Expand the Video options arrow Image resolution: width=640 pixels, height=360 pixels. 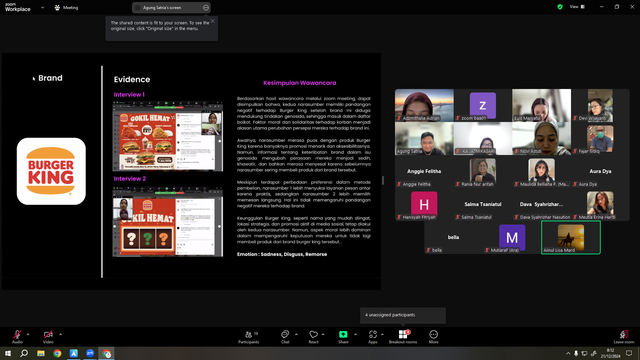60,334
